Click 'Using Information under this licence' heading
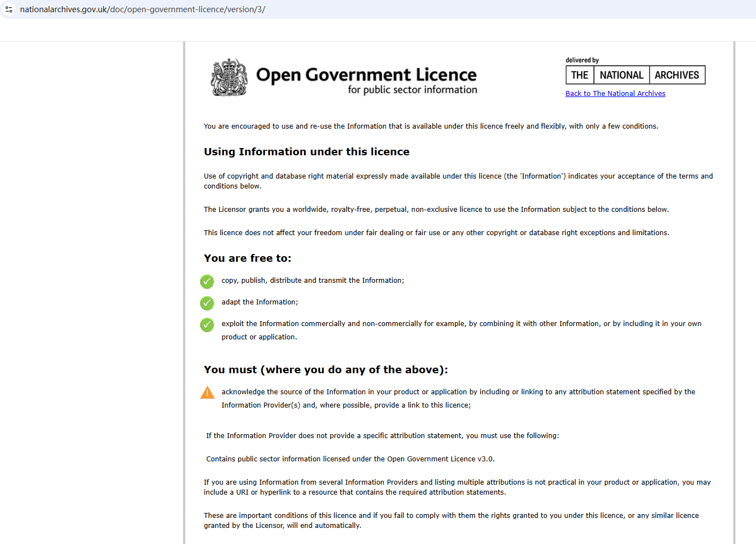Viewport: 756px width, 544px height. pyautogui.click(x=307, y=152)
